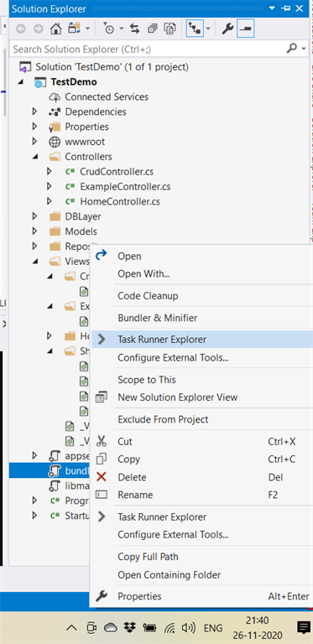Choose Bundler & Minifier in the context menu

click(157, 318)
